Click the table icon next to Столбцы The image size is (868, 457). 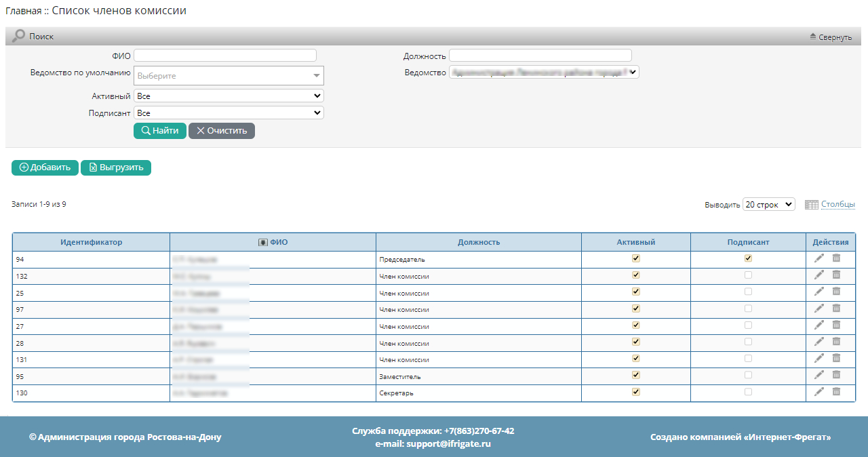coord(811,205)
